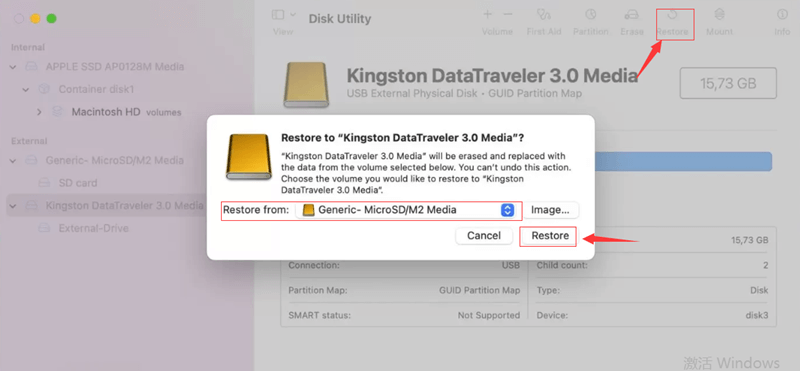Click the Child count value 2
Screen dimensions: 800x371
click(766, 265)
